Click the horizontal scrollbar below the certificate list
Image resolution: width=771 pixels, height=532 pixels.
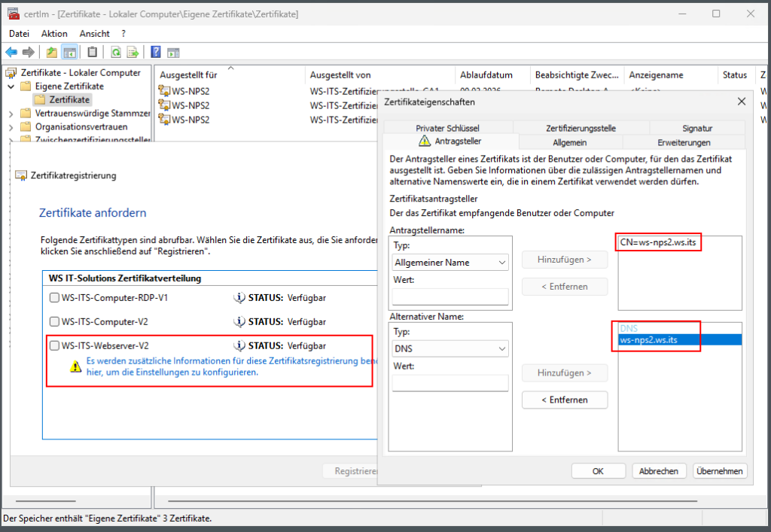click(433, 501)
